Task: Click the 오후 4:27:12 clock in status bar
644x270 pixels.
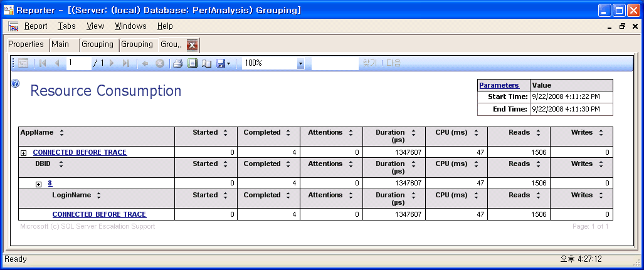Action: point(581,259)
